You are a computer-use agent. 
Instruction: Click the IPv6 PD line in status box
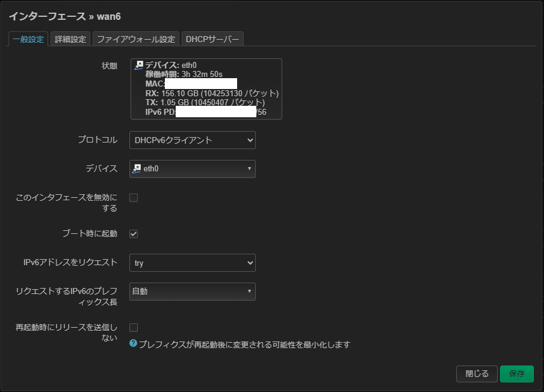[x=206, y=112]
